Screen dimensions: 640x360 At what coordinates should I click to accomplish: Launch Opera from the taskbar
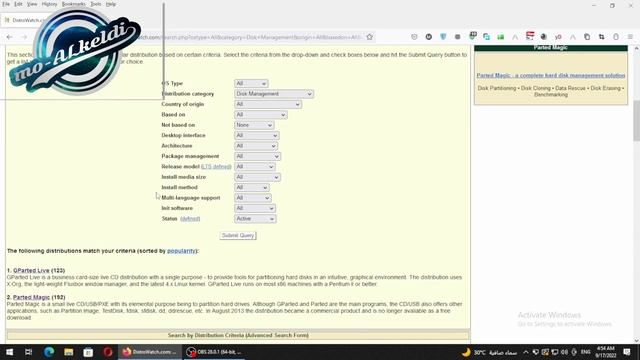pyautogui.click(x=108, y=352)
